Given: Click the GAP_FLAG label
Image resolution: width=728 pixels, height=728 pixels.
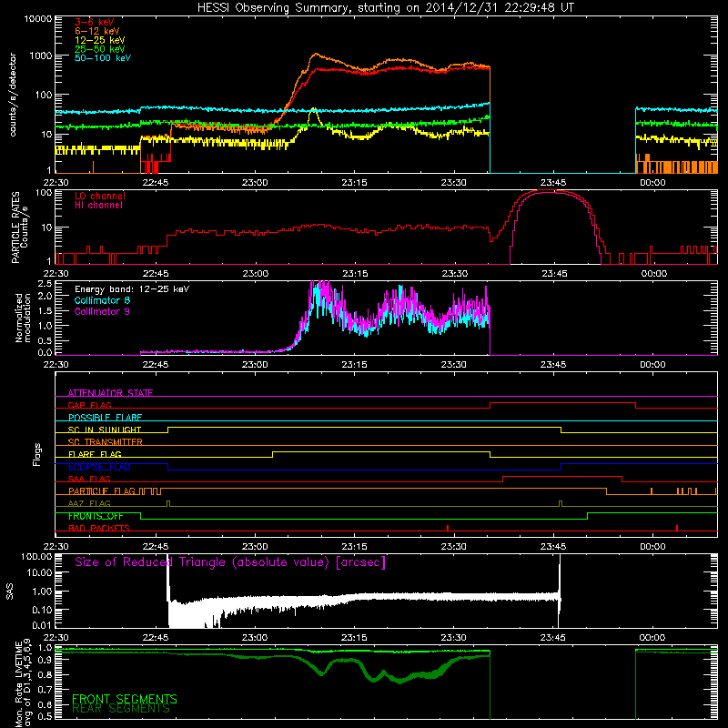Looking at the screenshot, I should tap(89, 405).
